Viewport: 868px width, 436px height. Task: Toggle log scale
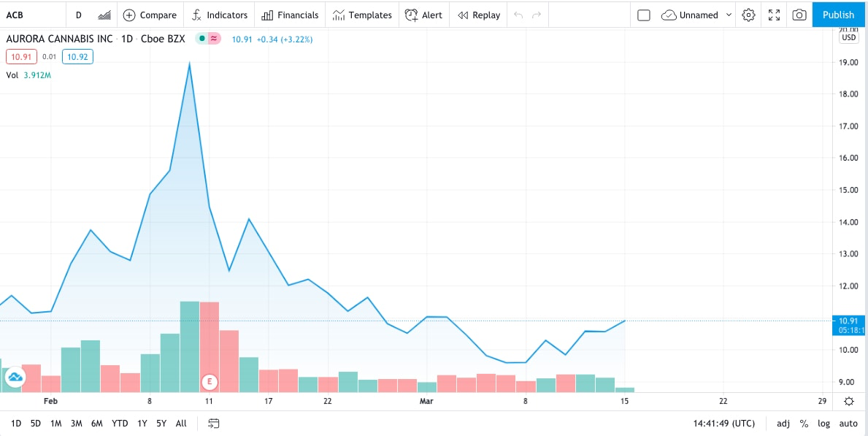tap(823, 424)
